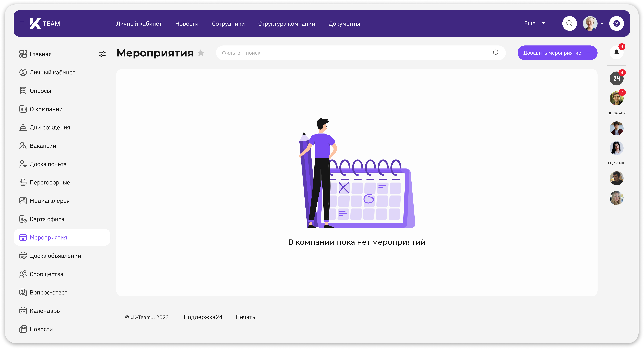Image resolution: width=644 pixels, height=349 pixels.
Task: Click the notifications bell icon
Action: (x=616, y=52)
